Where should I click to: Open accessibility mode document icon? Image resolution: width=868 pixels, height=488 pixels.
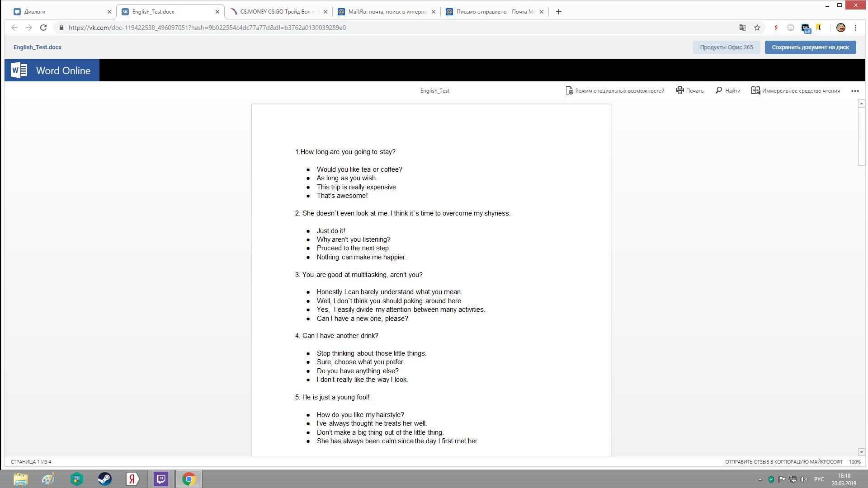point(569,91)
